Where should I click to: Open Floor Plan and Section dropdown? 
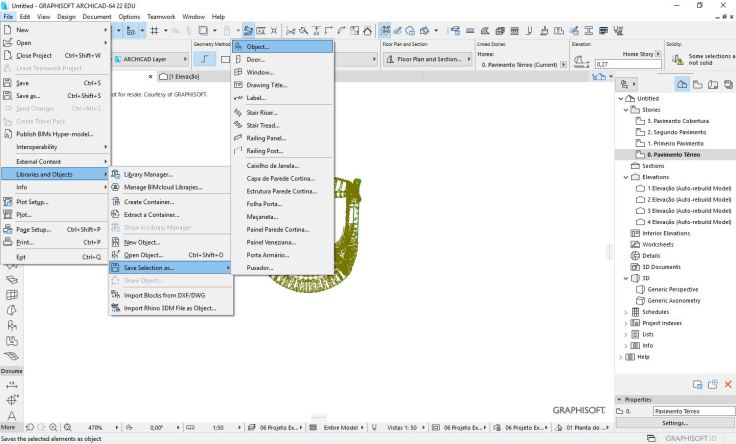428,59
